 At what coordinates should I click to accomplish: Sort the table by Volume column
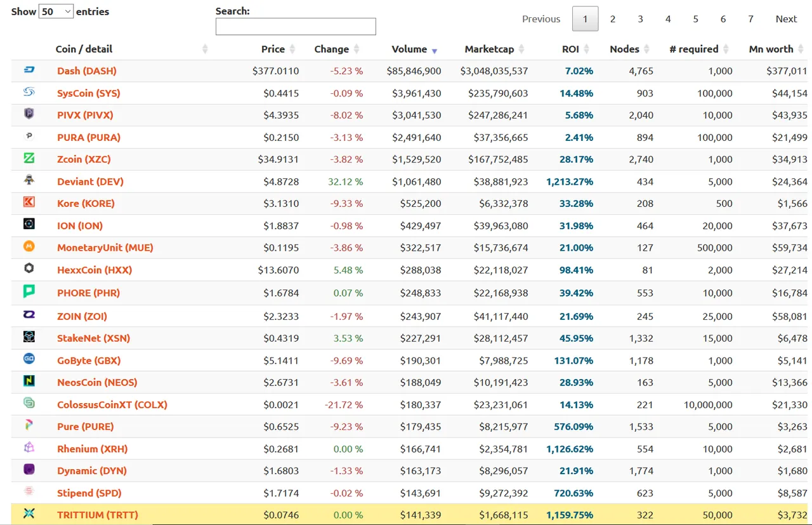414,49
